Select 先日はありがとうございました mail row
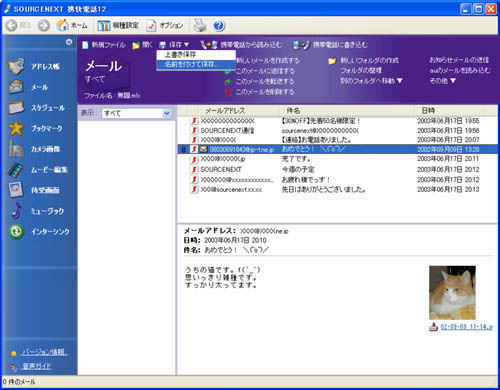 click(338, 190)
